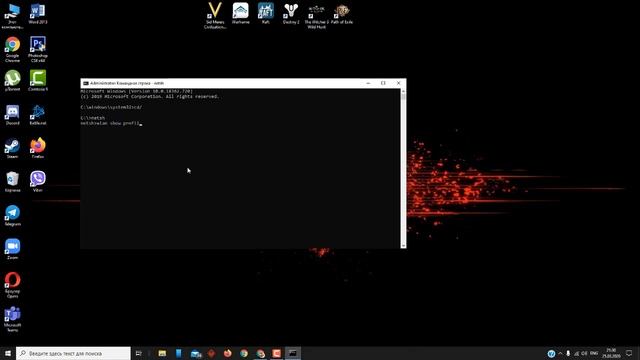
Task: Select the Battle.net desktop shortcut
Action: point(38,114)
